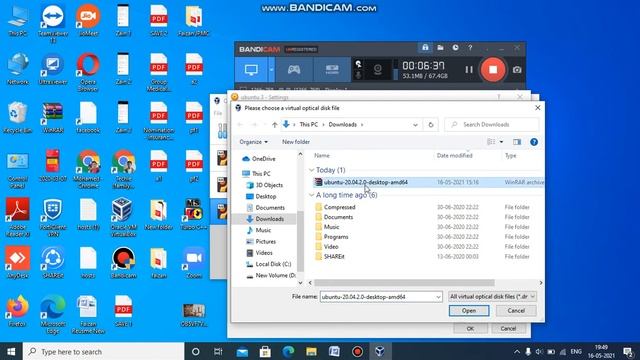Stop the Bandicam recording with red button

point(493,69)
